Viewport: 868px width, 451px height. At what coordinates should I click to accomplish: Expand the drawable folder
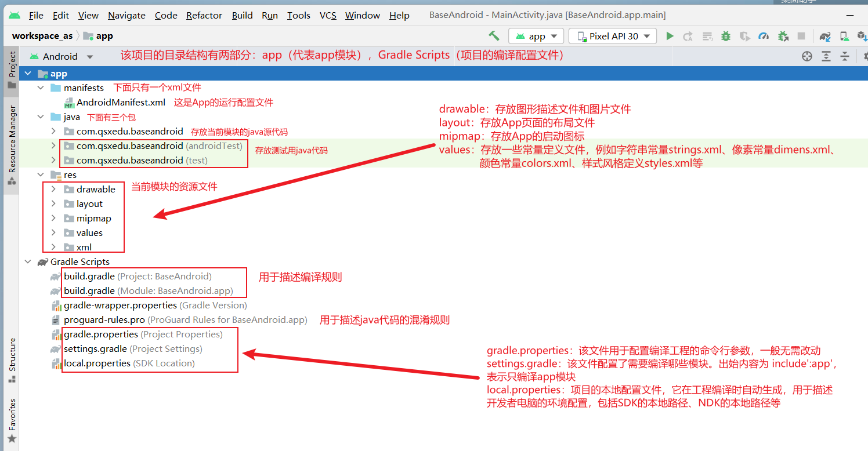53,190
